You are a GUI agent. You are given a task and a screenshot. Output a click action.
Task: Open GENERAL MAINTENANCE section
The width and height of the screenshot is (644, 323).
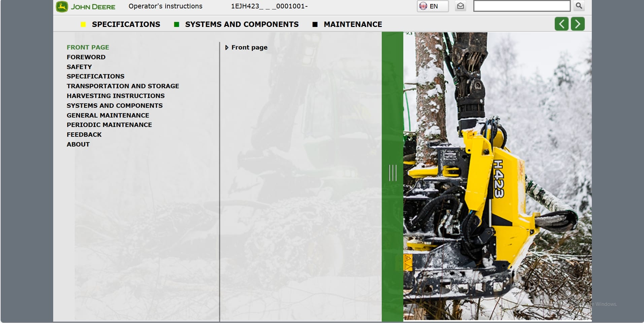[108, 116]
